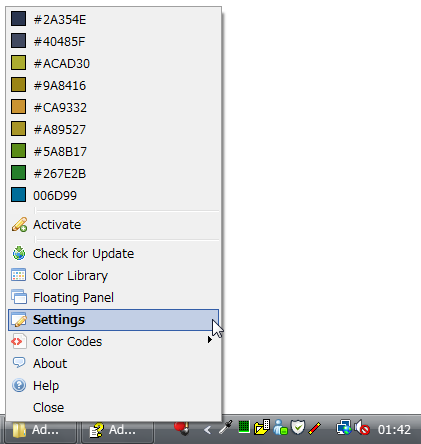Click the taskbar clock showing 01:42

coord(394,430)
